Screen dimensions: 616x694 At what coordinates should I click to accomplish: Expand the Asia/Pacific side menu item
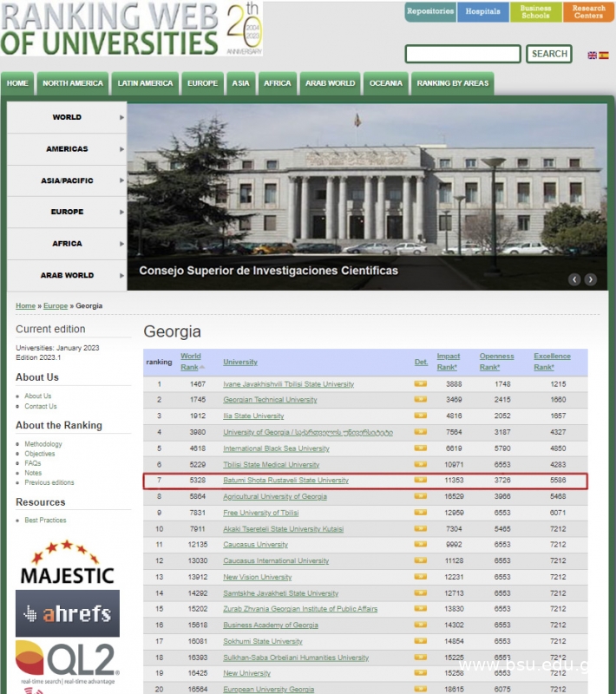pos(67,180)
